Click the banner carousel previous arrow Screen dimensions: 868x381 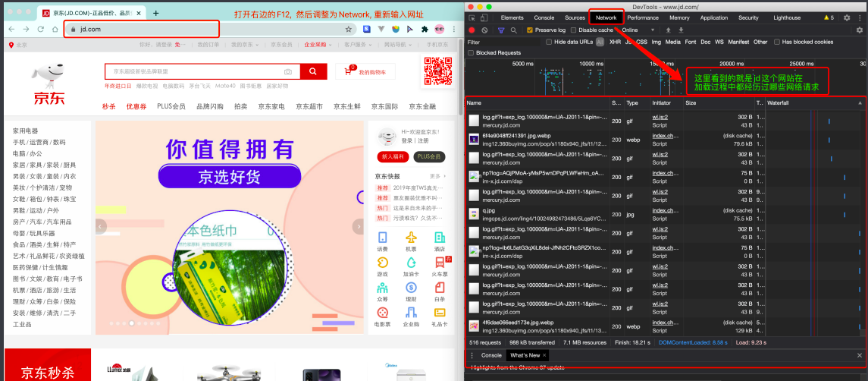(x=102, y=226)
